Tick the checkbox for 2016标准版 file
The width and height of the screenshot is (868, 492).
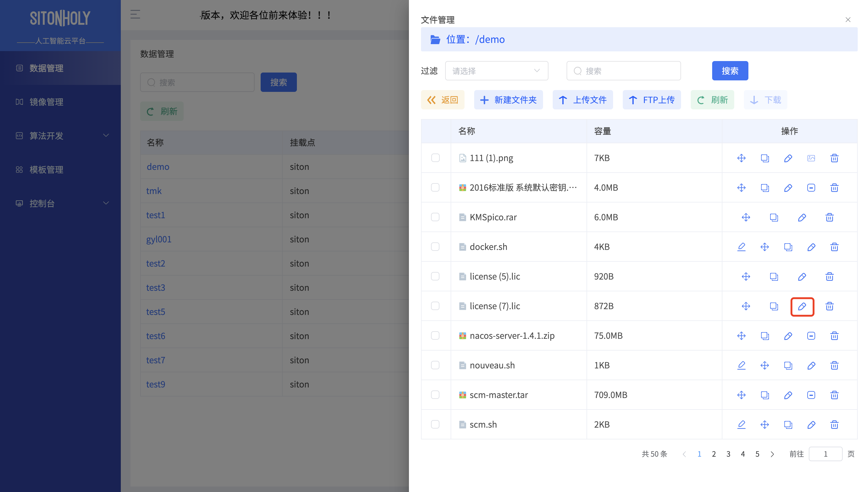click(x=435, y=188)
